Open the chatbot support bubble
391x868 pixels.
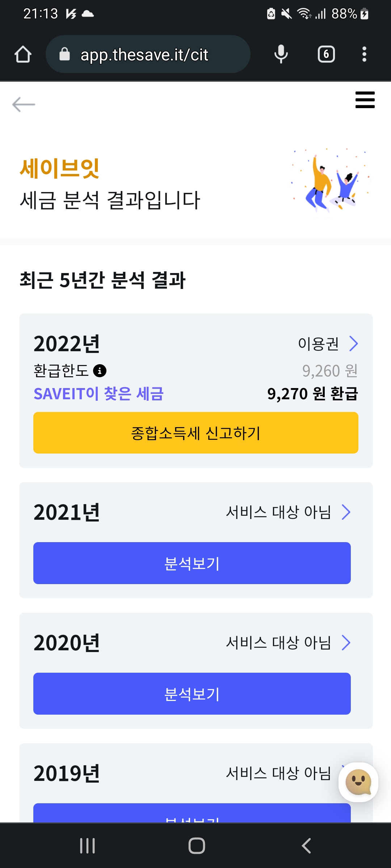point(358,782)
